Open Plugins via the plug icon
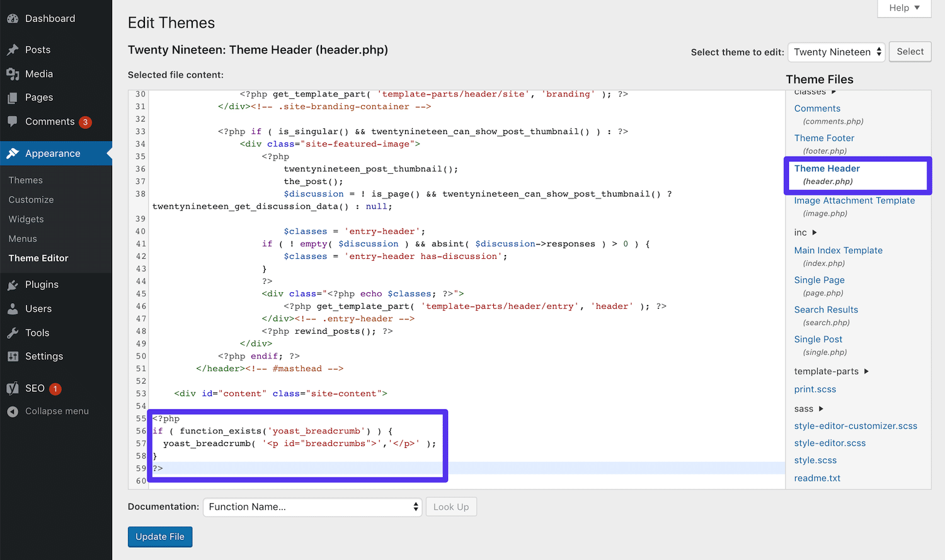Image resolution: width=945 pixels, height=560 pixels. [x=13, y=284]
